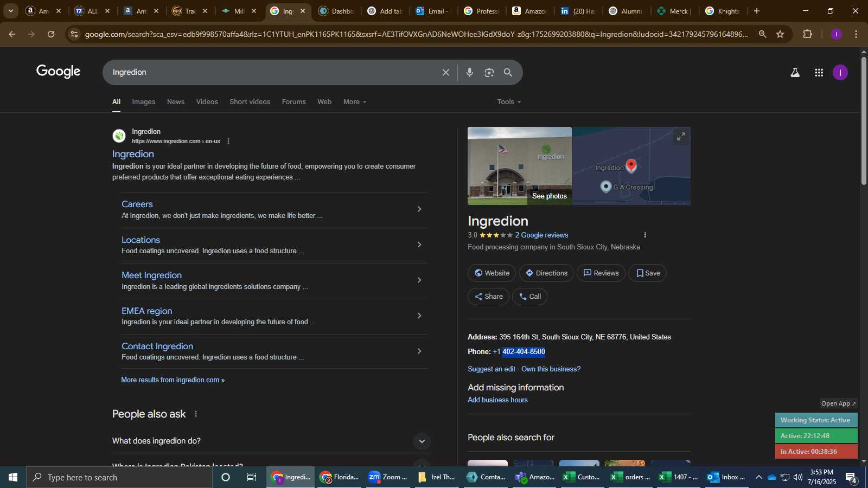Switch to the Images tab

tap(144, 102)
